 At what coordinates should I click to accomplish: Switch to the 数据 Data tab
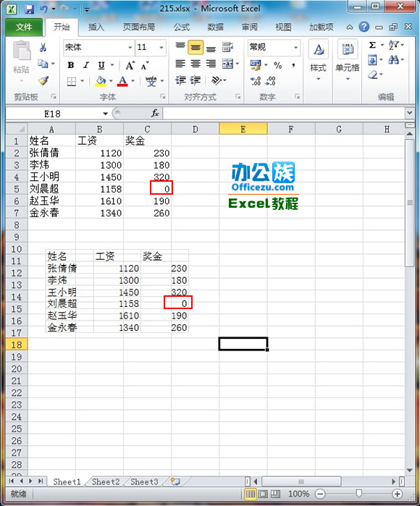click(215, 27)
